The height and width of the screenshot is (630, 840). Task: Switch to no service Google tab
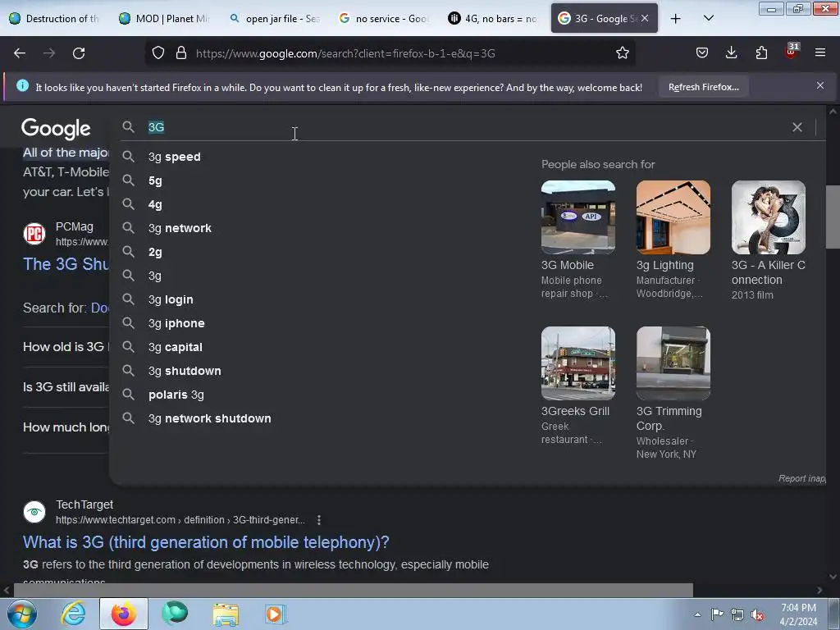pyautogui.click(x=385, y=18)
